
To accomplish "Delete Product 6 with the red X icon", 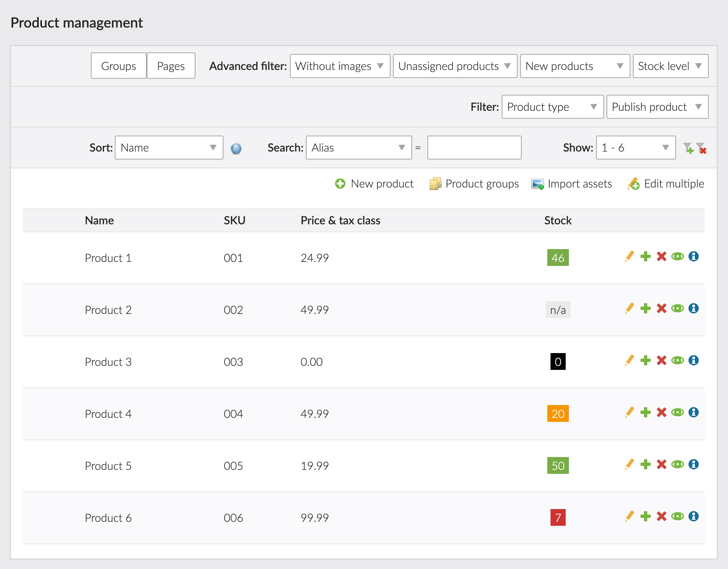I will click(662, 516).
